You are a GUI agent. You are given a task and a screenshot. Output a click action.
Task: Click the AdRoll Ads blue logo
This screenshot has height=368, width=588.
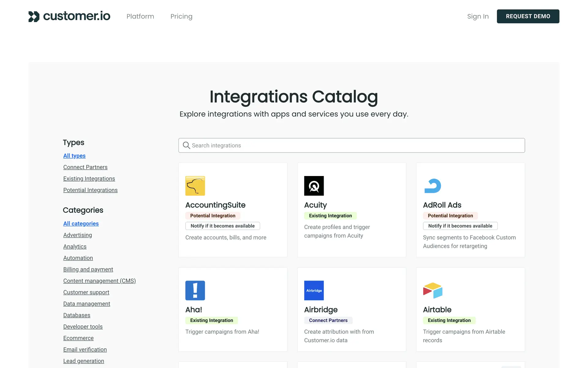point(432,186)
